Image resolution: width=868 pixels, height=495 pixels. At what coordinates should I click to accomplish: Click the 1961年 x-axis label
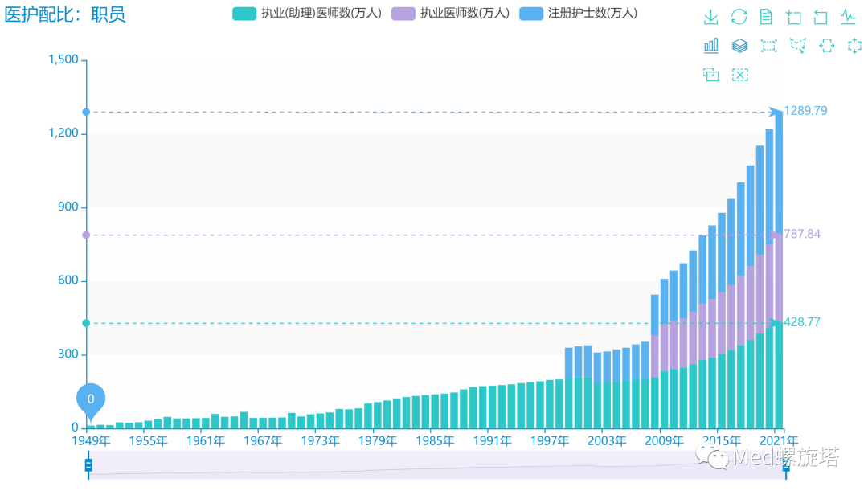click(x=206, y=441)
